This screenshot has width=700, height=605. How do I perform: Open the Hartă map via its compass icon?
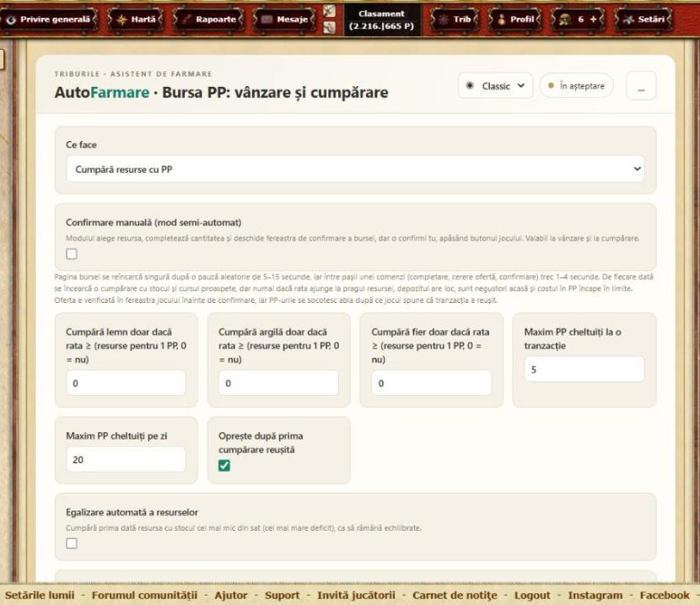click(121, 19)
